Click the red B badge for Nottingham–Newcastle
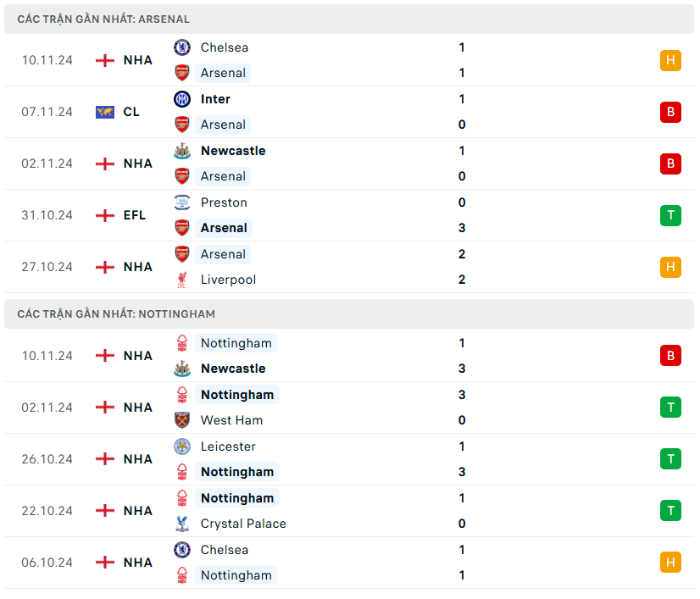 coord(670,356)
